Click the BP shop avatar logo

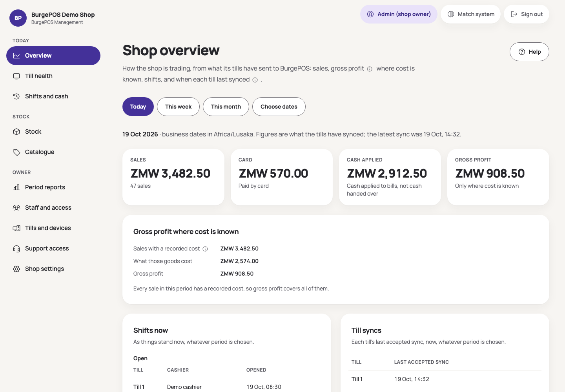click(18, 18)
